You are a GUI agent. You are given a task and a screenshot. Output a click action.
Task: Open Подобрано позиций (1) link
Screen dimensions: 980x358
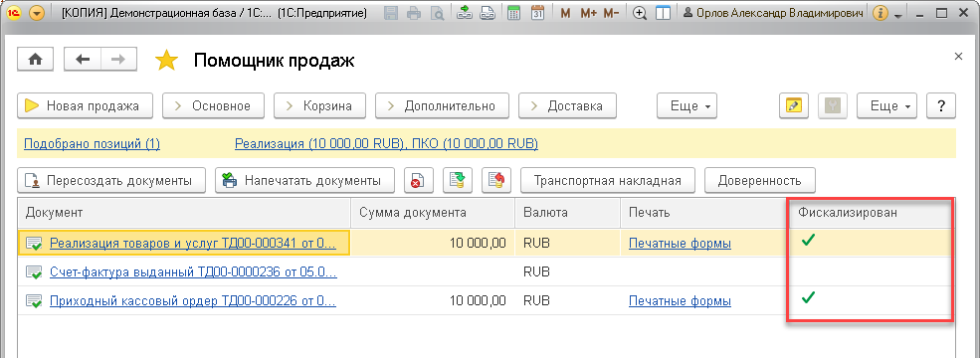click(92, 144)
